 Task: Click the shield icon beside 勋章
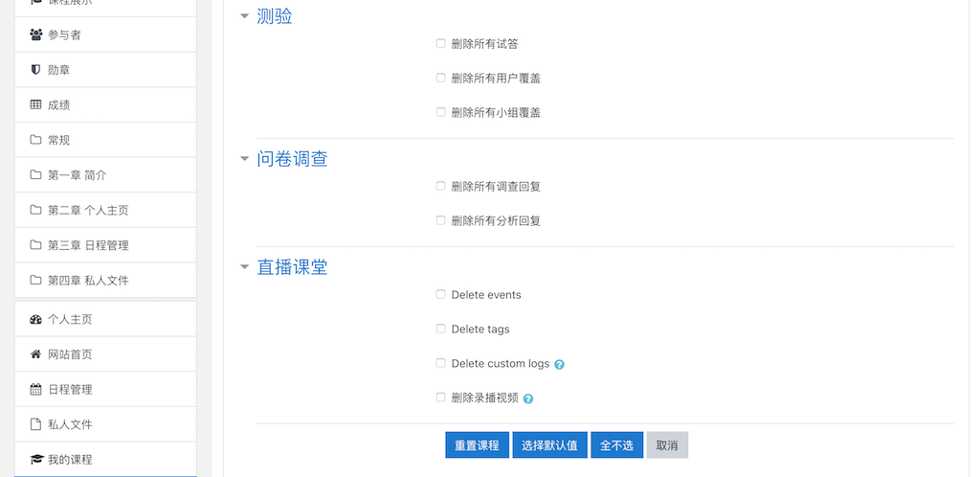(35, 69)
